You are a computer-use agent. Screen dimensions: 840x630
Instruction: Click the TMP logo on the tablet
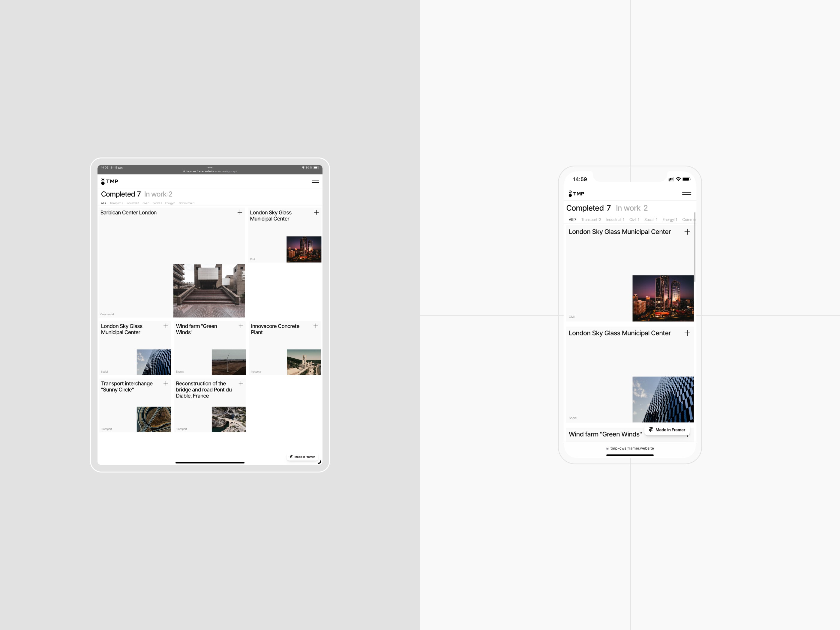pos(110,181)
